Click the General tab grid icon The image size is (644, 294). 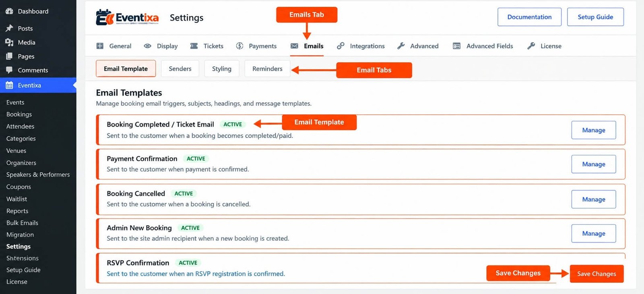pos(100,46)
